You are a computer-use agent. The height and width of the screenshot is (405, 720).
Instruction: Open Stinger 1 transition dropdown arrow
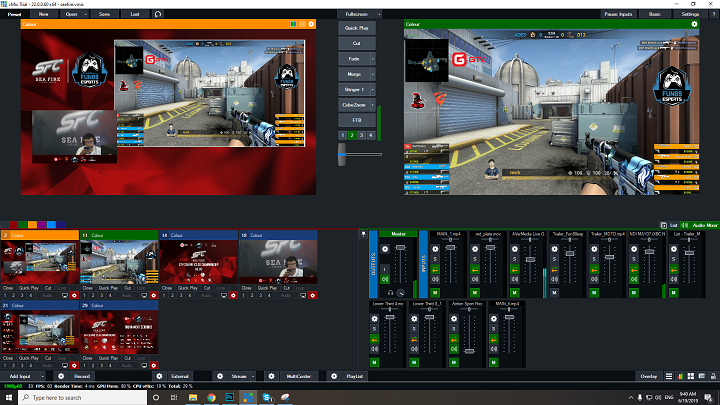coord(372,90)
